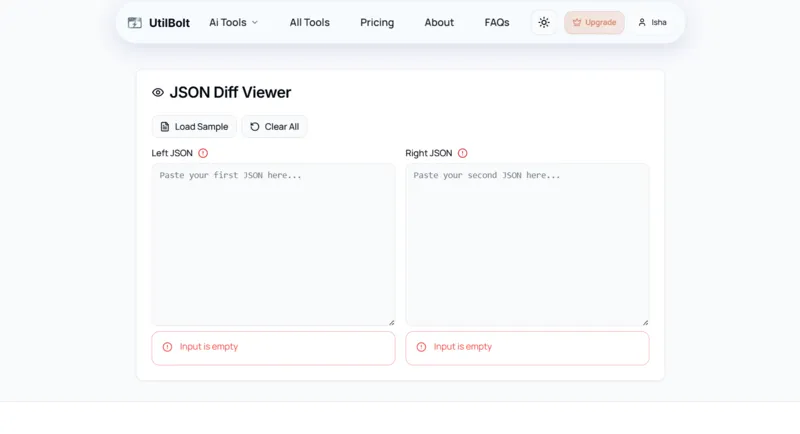Select the left 'Input is empty' message text

[x=209, y=347]
